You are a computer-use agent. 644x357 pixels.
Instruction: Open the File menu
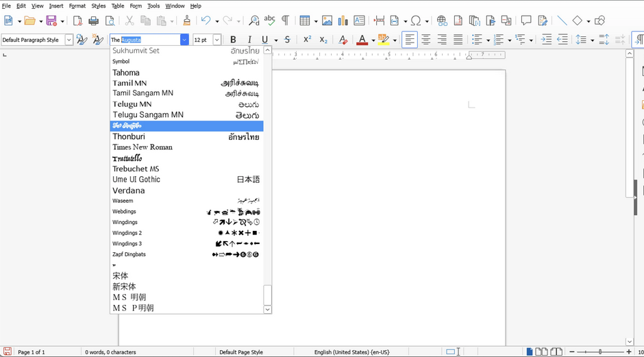click(x=6, y=5)
